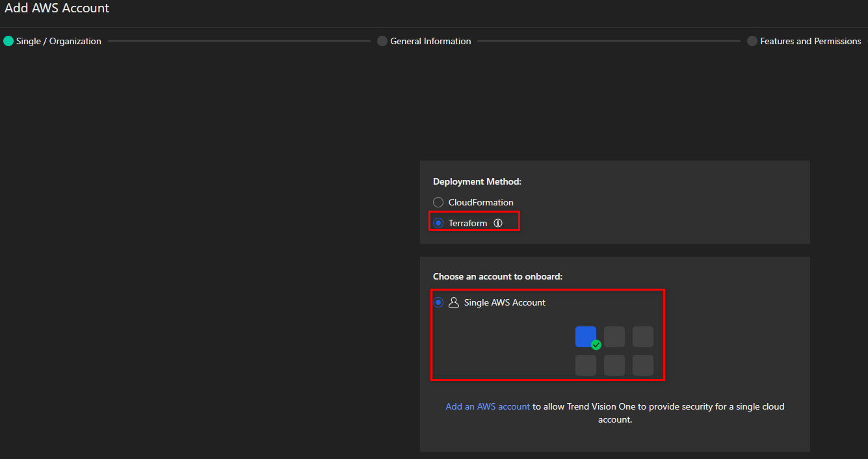Click the General Information step circle
Image resolution: width=868 pixels, height=459 pixels.
(382, 41)
